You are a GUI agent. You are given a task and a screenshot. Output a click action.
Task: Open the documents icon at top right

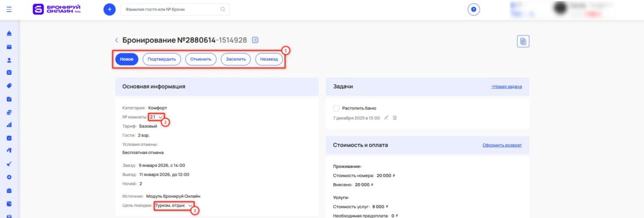coord(523,41)
